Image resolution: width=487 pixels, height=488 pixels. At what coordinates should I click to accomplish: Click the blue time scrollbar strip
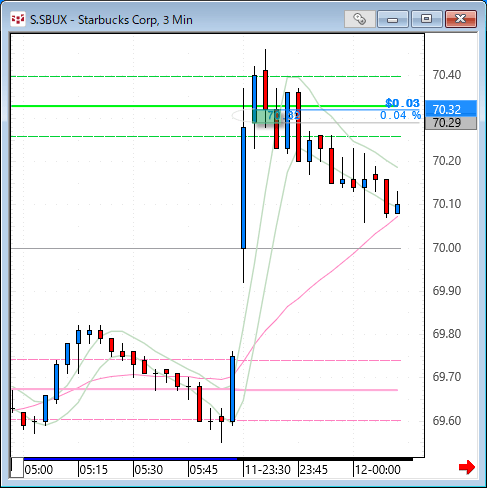click(x=130, y=459)
